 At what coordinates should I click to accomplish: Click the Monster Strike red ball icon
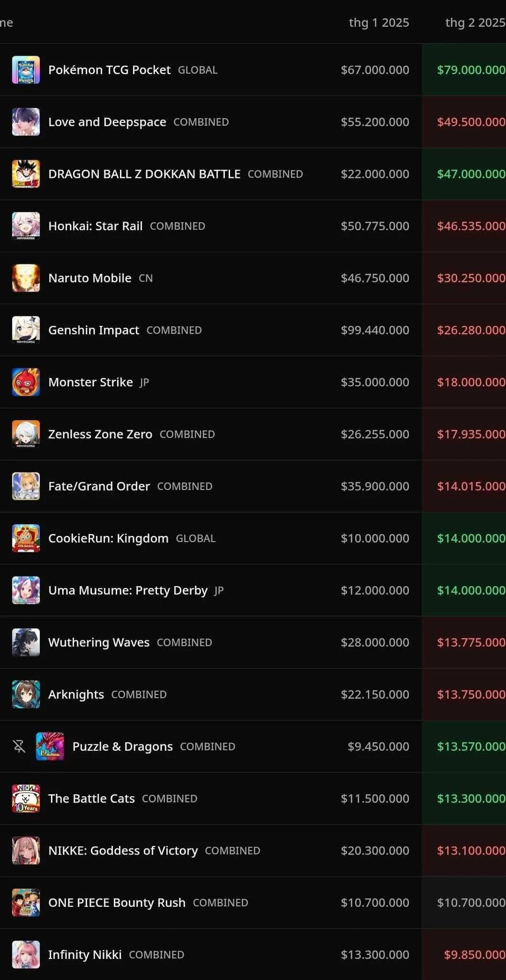coord(26,382)
